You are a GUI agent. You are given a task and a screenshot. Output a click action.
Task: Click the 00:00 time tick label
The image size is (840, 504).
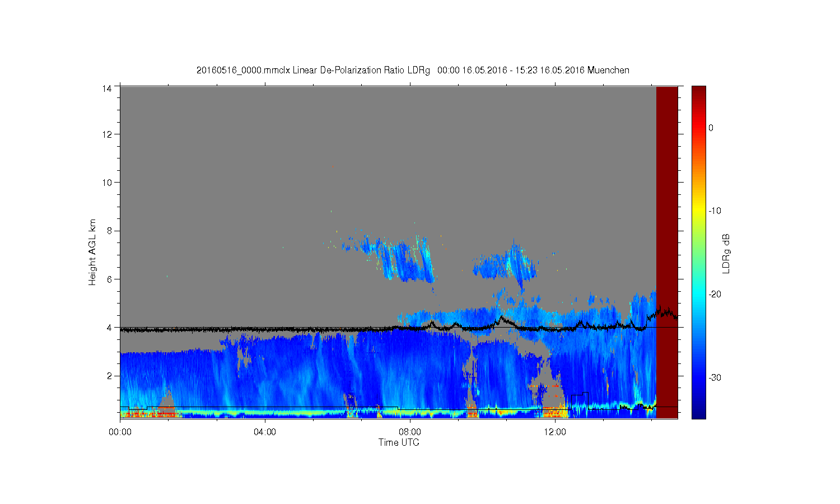[x=120, y=432]
